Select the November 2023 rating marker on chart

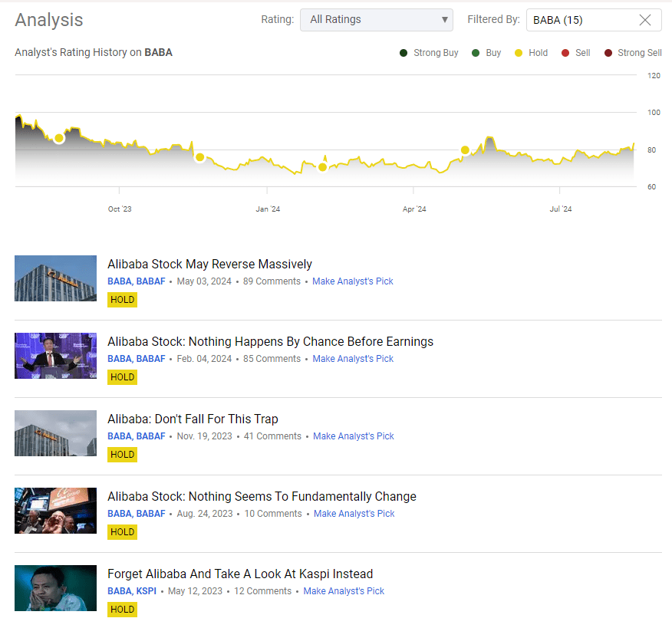coord(200,157)
